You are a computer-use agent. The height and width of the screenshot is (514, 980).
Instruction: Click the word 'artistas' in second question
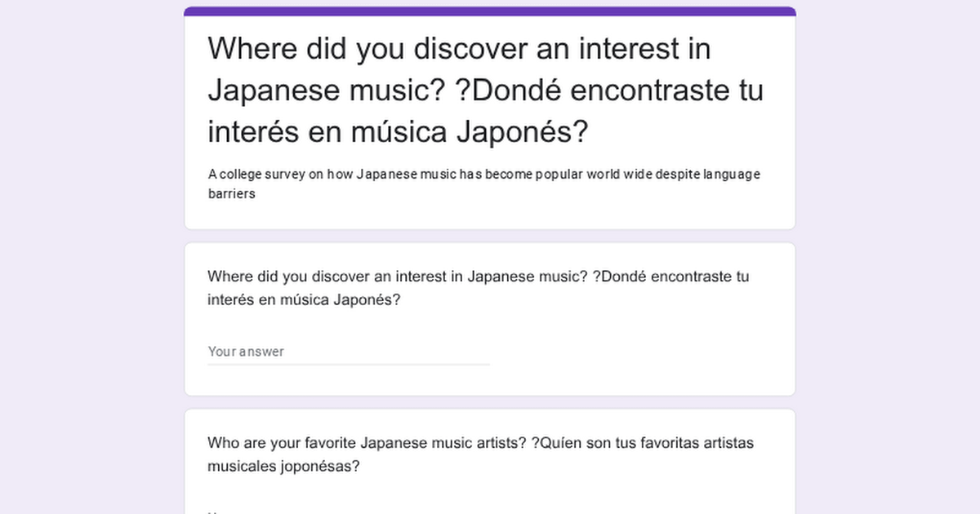[x=728, y=443]
